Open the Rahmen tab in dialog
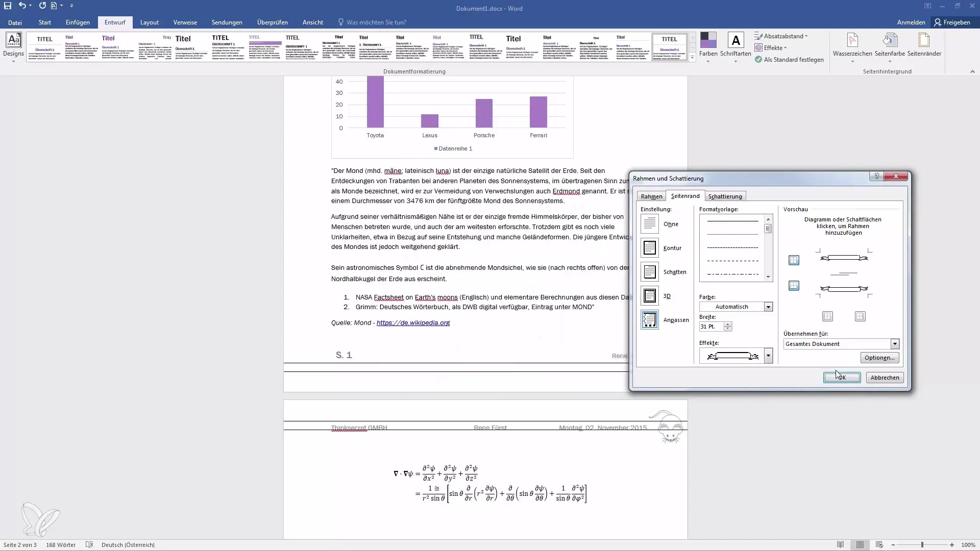 (x=651, y=196)
